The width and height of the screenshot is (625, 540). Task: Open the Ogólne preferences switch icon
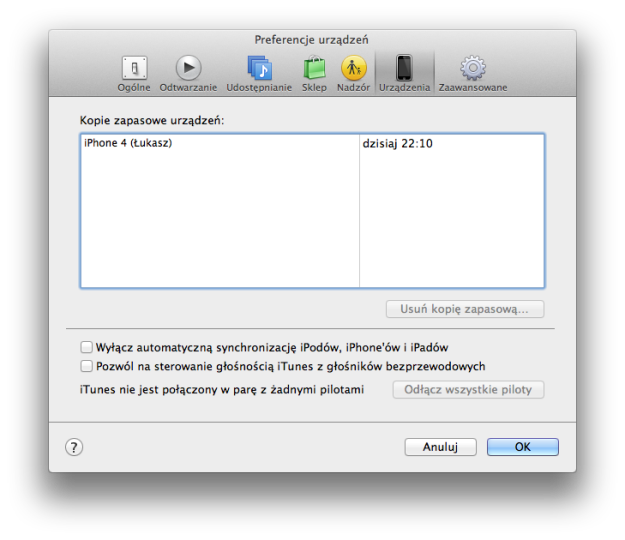pos(134,68)
